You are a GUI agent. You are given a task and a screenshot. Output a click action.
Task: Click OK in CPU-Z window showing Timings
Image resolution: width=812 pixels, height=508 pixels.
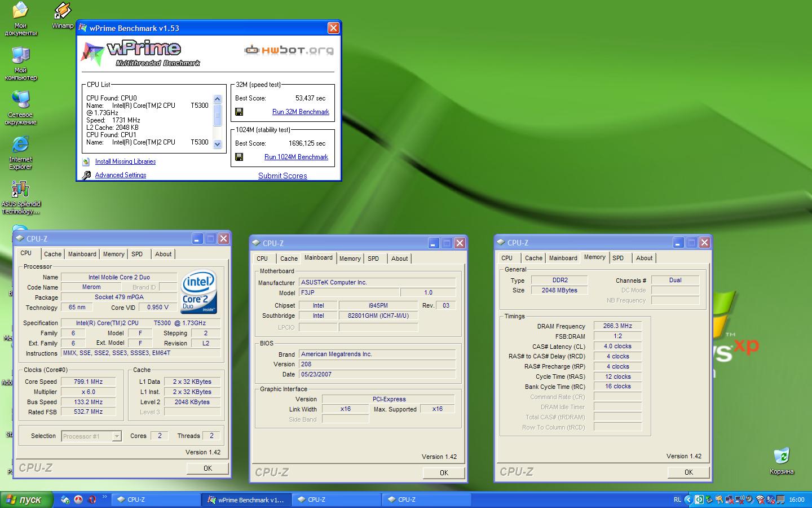pos(689,472)
